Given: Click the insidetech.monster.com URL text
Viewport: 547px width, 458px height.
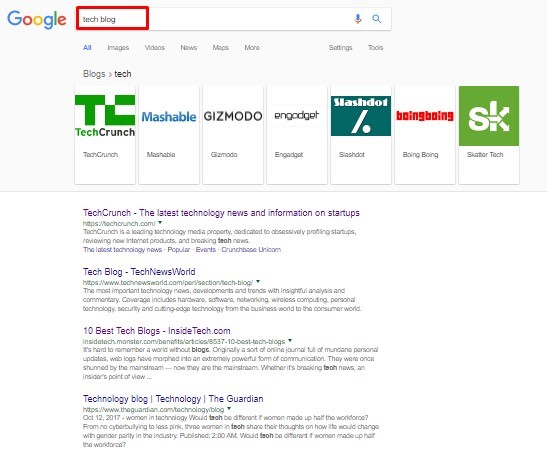Looking at the screenshot, I should 184,341.
